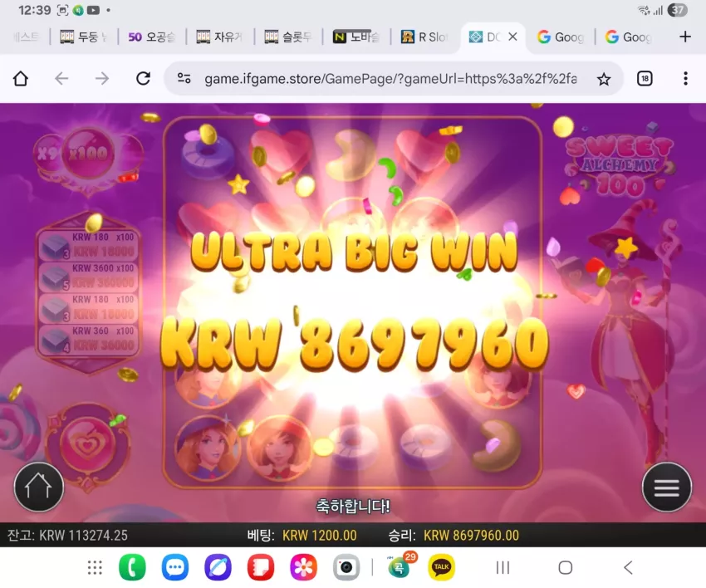Open the 콕 app with 29 badge
706x588 pixels.
coord(400,566)
